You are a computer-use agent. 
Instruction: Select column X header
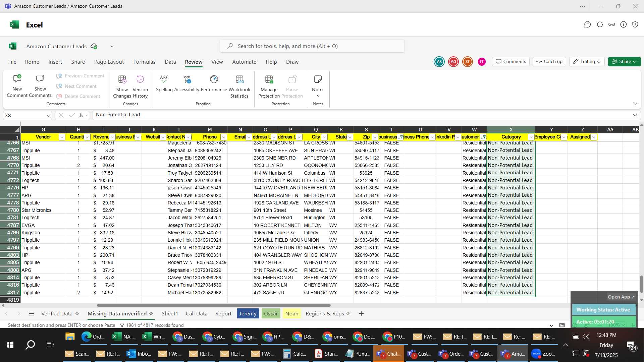pos(511,130)
